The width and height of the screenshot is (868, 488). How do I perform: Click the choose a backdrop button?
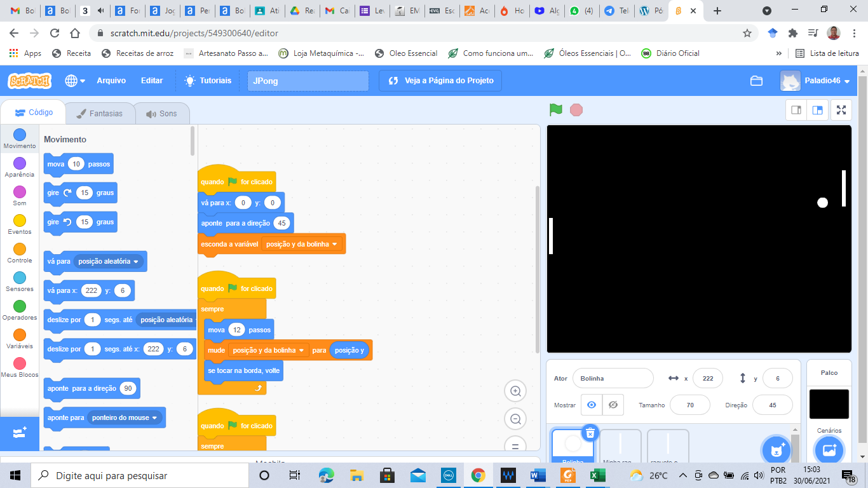(829, 451)
